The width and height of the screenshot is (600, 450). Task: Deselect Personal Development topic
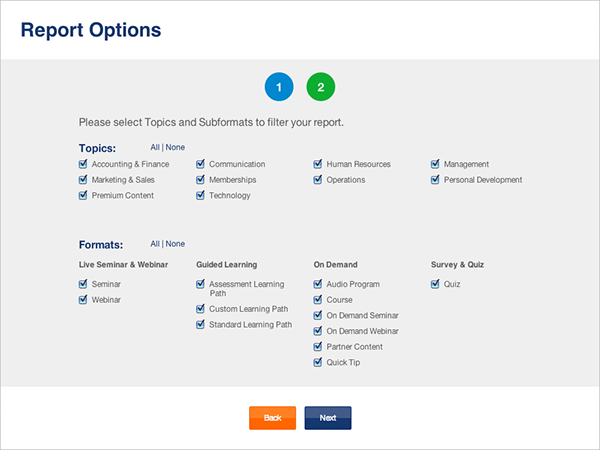pyautogui.click(x=435, y=180)
